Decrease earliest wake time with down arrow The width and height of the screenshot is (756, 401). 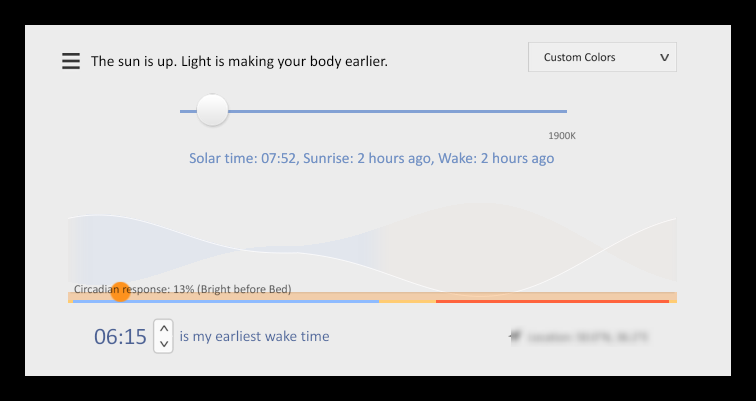click(165, 344)
